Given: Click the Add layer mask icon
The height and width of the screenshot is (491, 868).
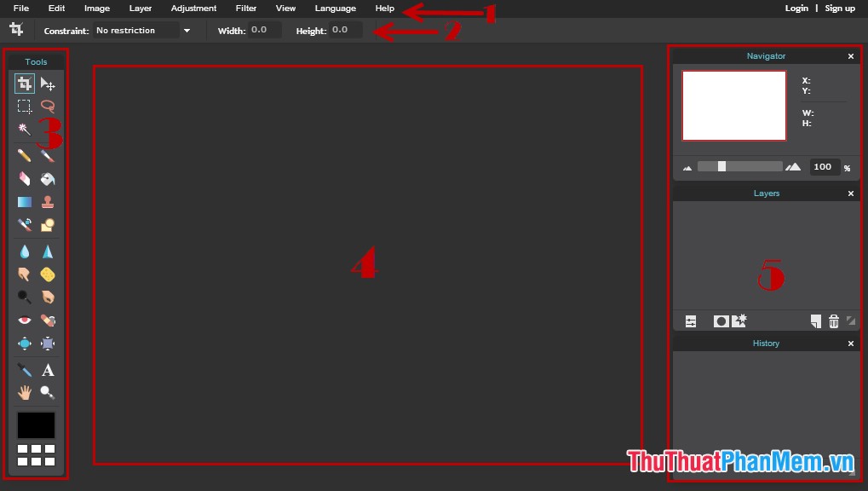Looking at the screenshot, I should pyautogui.click(x=721, y=321).
